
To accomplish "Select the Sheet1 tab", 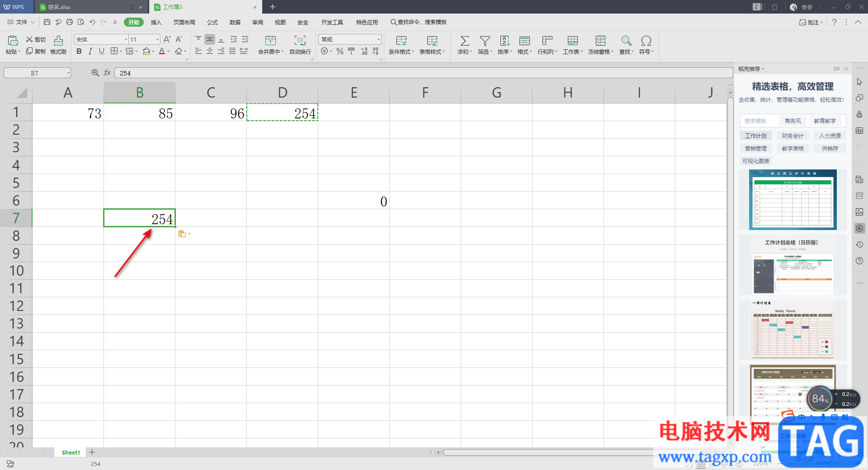I will click(71, 452).
